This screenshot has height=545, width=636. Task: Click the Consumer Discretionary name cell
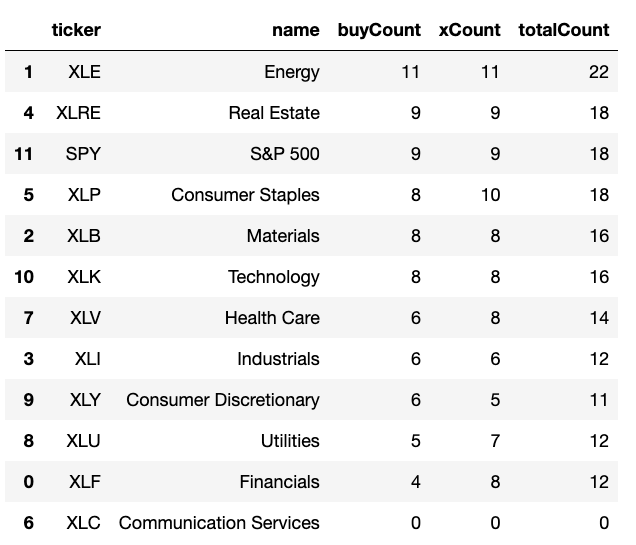click(x=223, y=400)
